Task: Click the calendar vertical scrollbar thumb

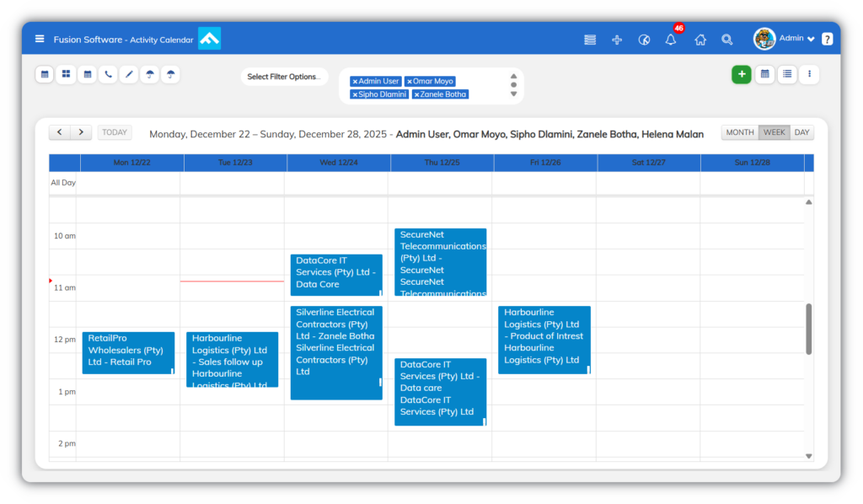Action: coord(808,329)
